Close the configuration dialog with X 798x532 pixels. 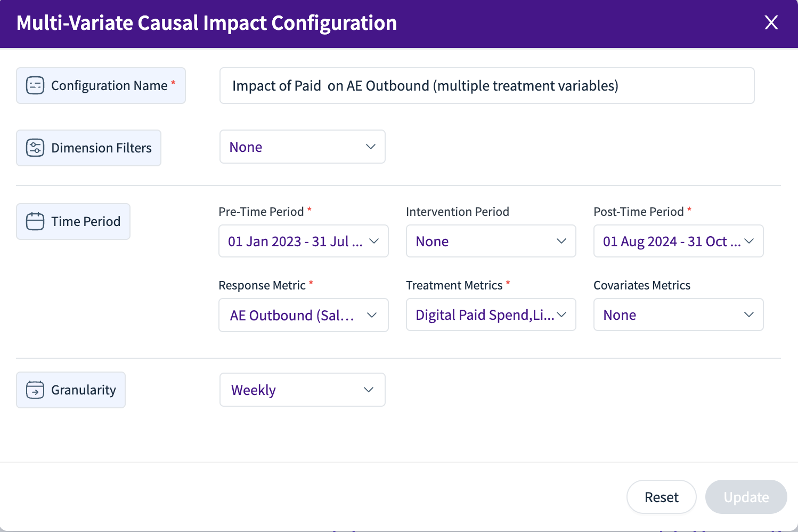pyautogui.click(x=771, y=22)
